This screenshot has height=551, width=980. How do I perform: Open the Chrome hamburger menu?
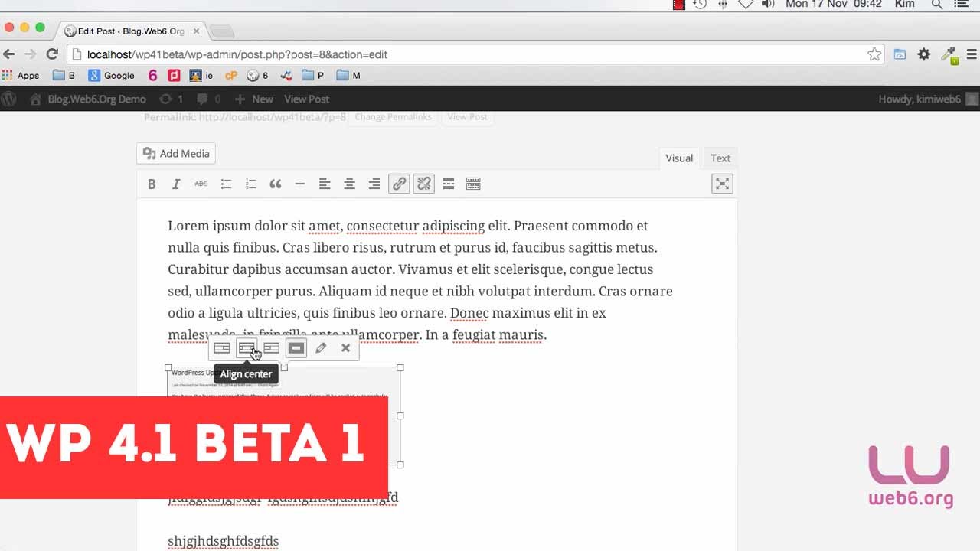click(972, 54)
